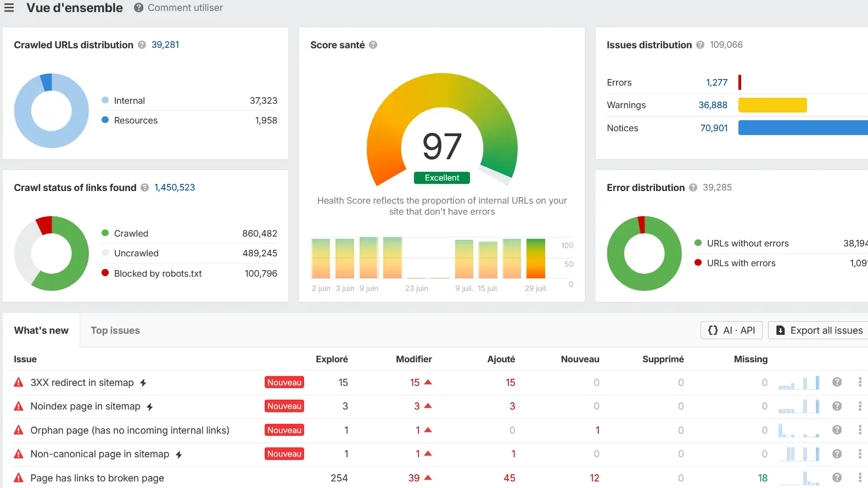Click help icon beside Crawled URLs distribution
This screenshot has width=868, height=488.
pyautogui.click(x=142, y=45)
